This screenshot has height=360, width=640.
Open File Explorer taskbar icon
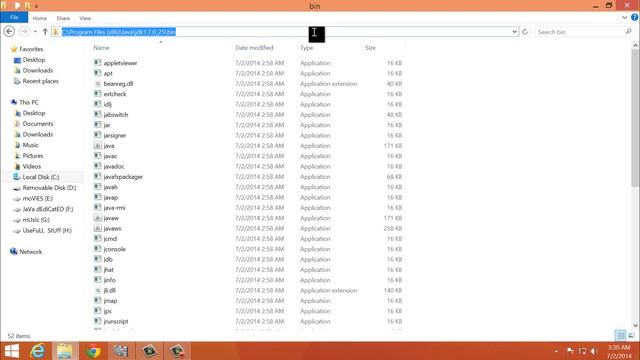click(65, 351)
